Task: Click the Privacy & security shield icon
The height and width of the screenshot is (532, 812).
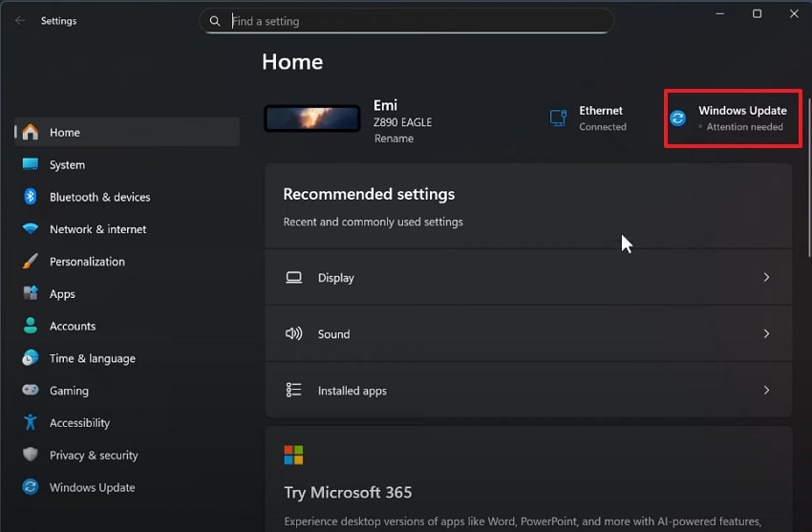Action: (x=31, y=456)
